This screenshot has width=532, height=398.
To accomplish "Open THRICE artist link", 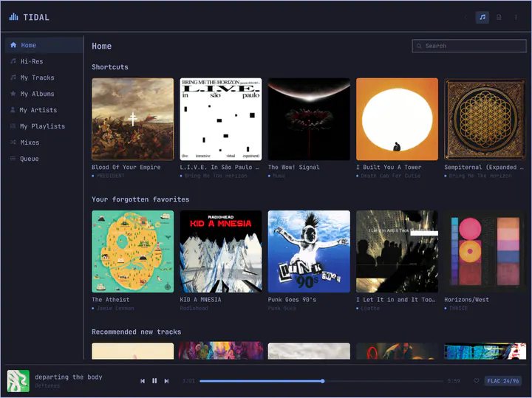I will tap(458, 309).
